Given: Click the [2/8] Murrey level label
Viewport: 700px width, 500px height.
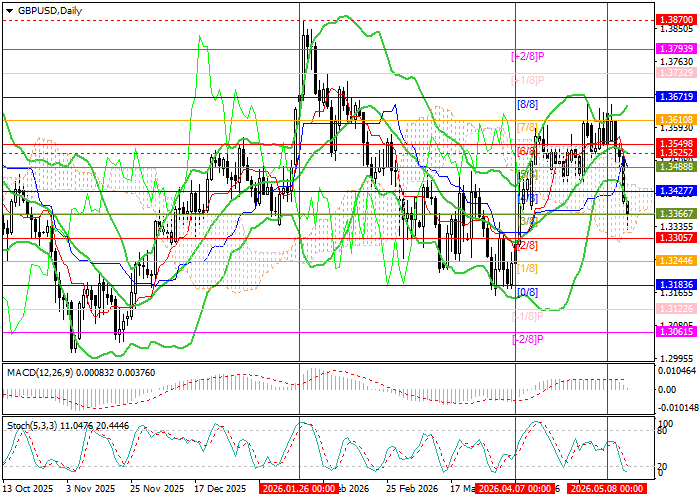Looking at the screenshot, I should click(x=527, y=245).
